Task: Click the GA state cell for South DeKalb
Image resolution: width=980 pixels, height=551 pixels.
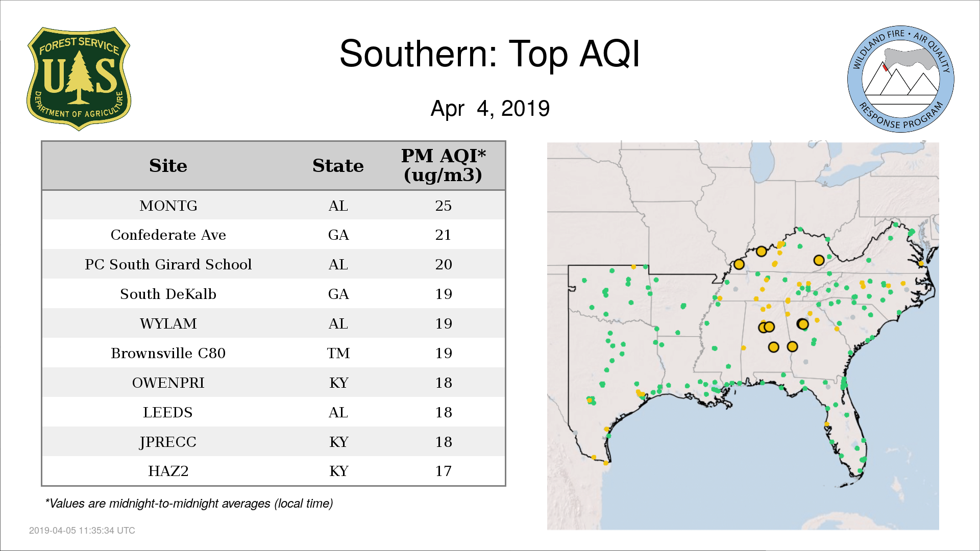Action: (338, 294)
